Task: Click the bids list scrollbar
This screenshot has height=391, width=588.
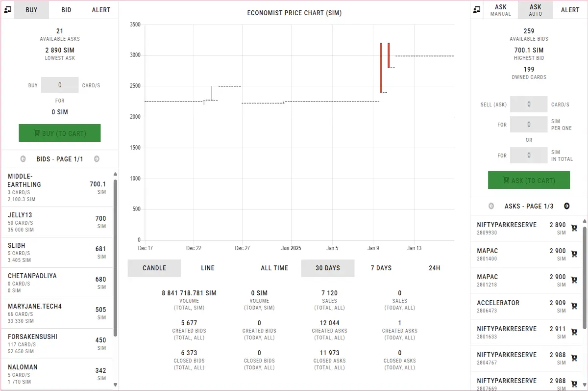Action: [115, 258]
